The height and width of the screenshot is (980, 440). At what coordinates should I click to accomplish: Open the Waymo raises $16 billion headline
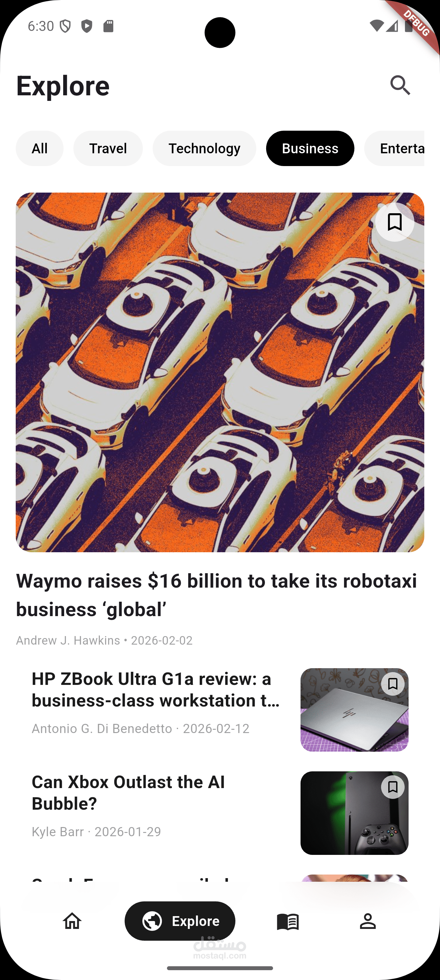pos(216,595)
